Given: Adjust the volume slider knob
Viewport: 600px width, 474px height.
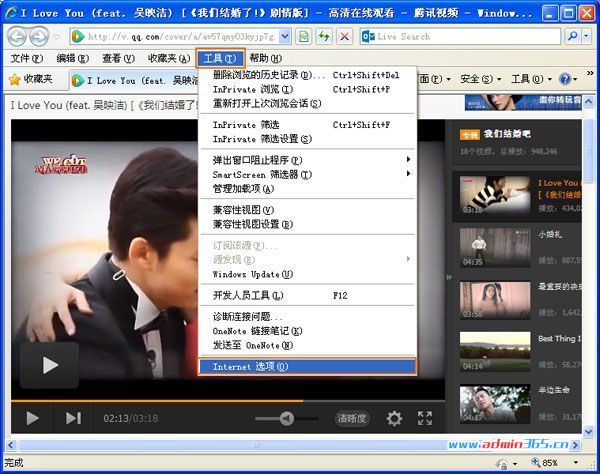Looking at the screenshot, I should tap(287, 419).
